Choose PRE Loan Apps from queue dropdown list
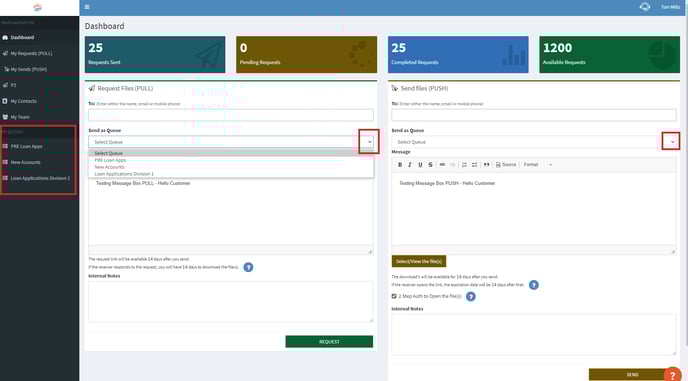 (110, 160)
